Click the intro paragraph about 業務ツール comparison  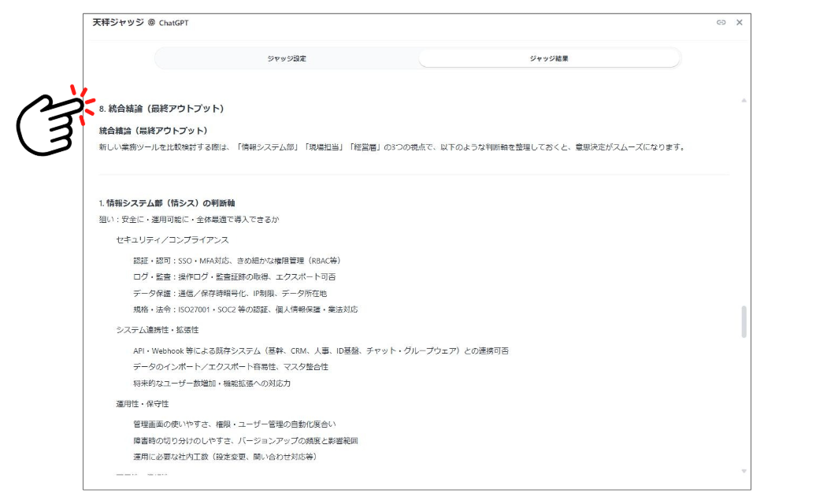[x=394, y=149]
